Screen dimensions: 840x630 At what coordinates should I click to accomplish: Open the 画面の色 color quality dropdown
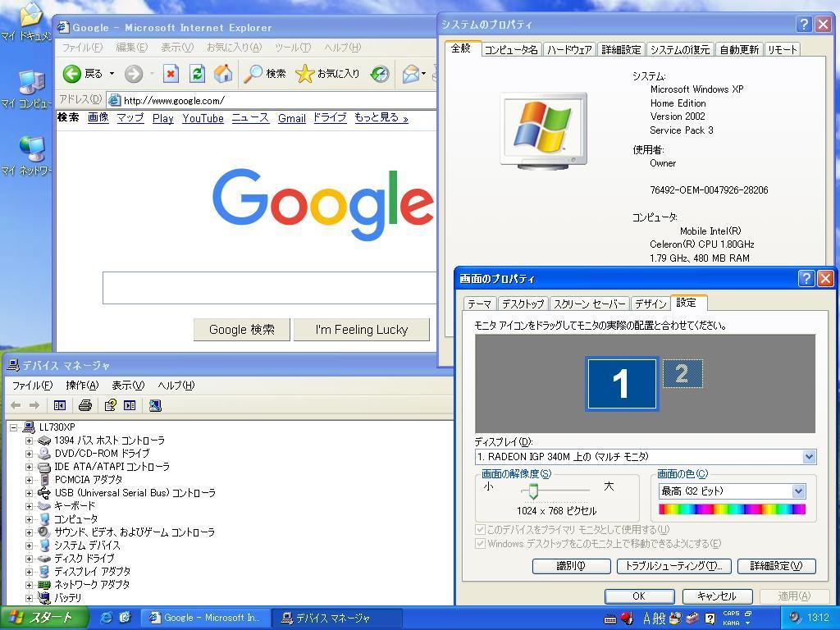798,491
